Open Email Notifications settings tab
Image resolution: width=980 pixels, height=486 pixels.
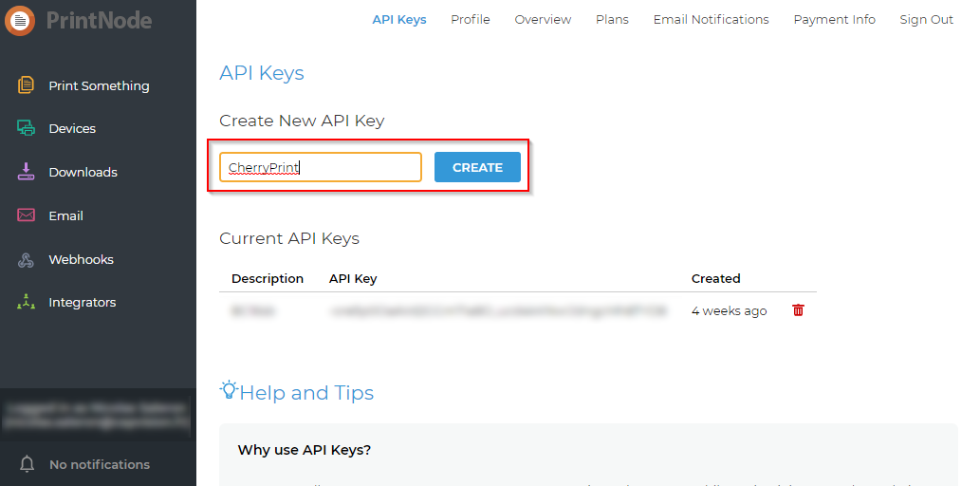click(x=712, y=19)
